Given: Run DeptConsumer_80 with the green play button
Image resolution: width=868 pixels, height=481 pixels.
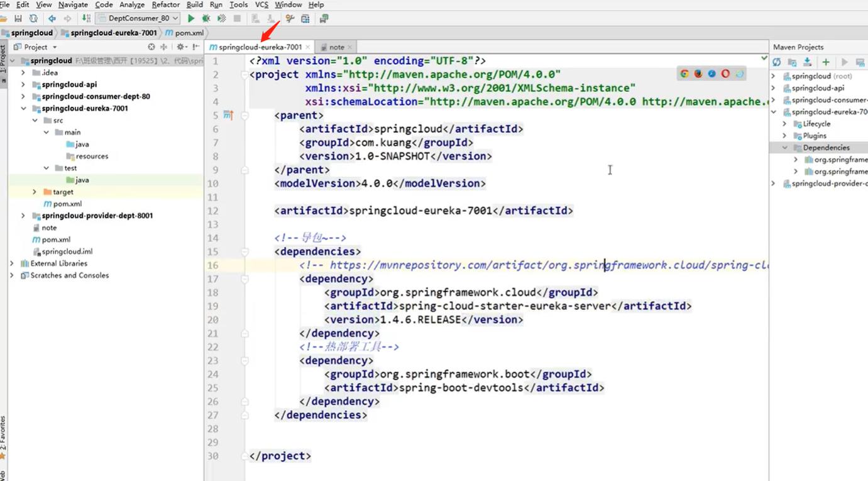Looking at the screenshot, I should coord(191,19).
